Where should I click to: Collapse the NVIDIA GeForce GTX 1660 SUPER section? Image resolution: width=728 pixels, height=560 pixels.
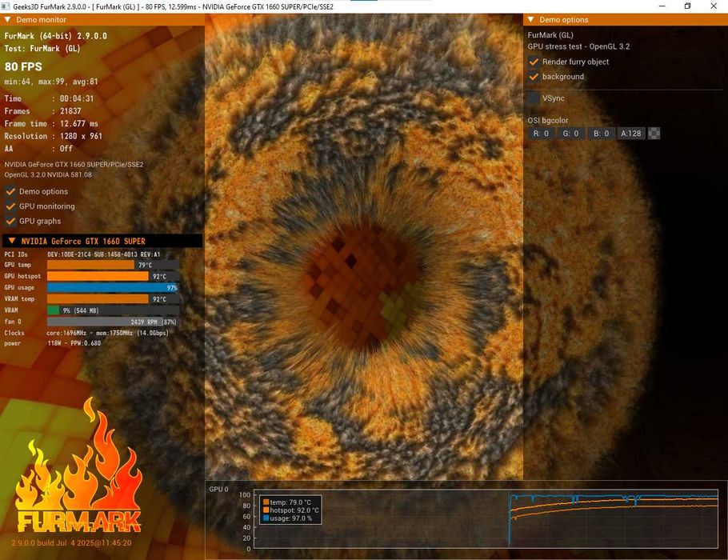pyautogui.click(x=12, y=241)
